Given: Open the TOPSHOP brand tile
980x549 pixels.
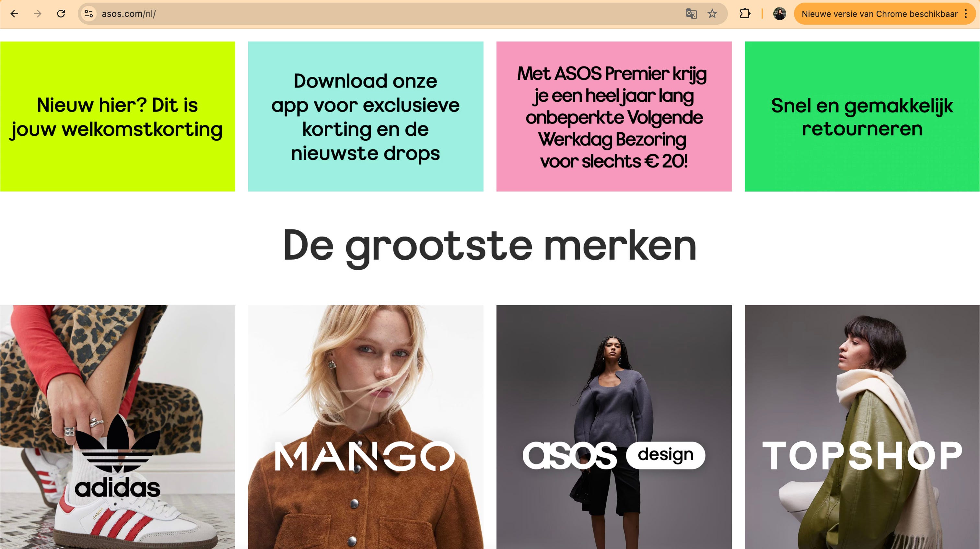Looking at the screenshot, I should coord(862,427).
